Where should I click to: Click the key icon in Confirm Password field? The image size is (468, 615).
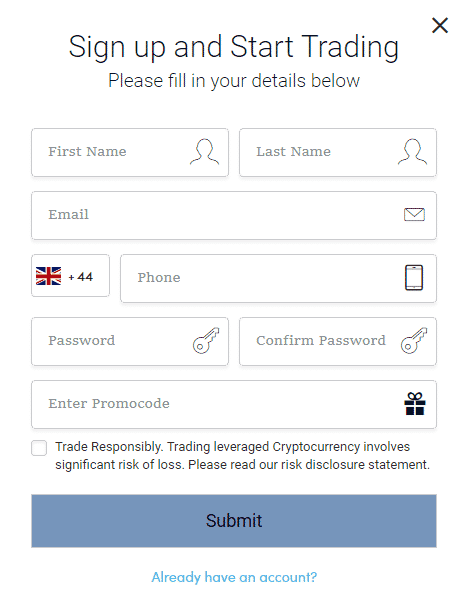point(413,340)
